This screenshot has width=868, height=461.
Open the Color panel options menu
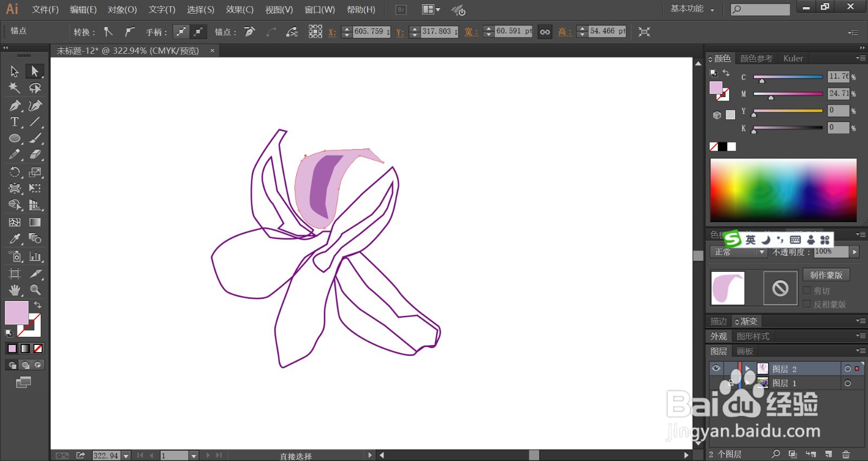click(860, 58)
